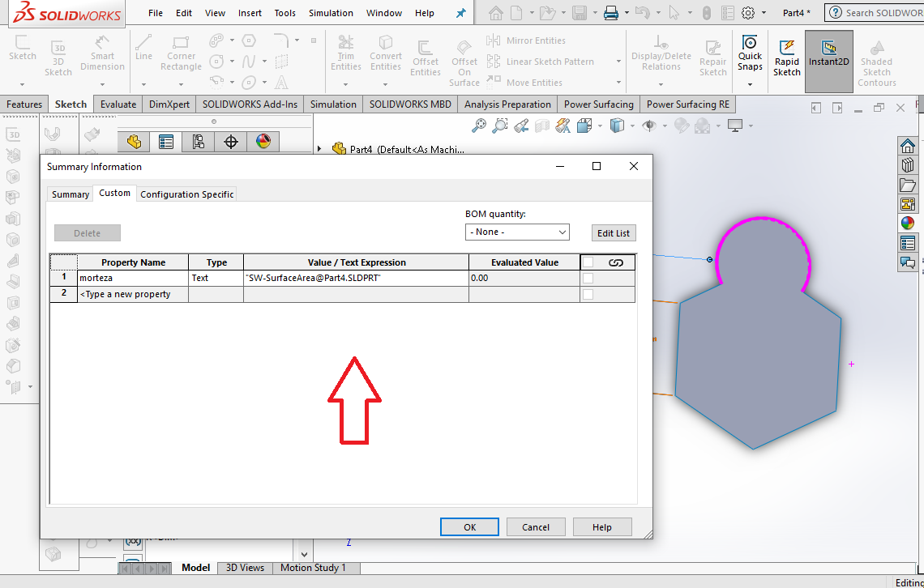Viewport: 924px width, 588px height.
Task: Click the Repair Sketch icon
Action: point(712,52)
